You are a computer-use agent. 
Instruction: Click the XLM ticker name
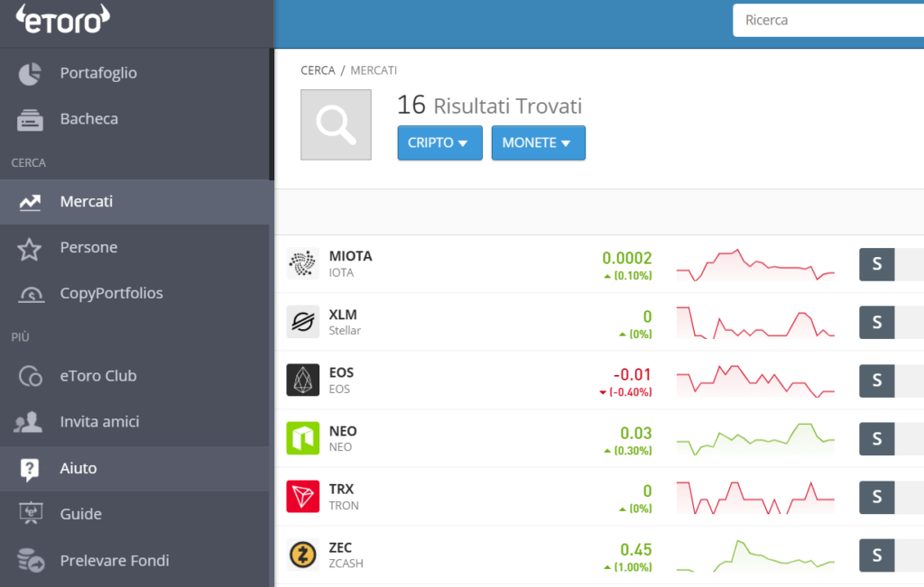click(x=343, y=315)
